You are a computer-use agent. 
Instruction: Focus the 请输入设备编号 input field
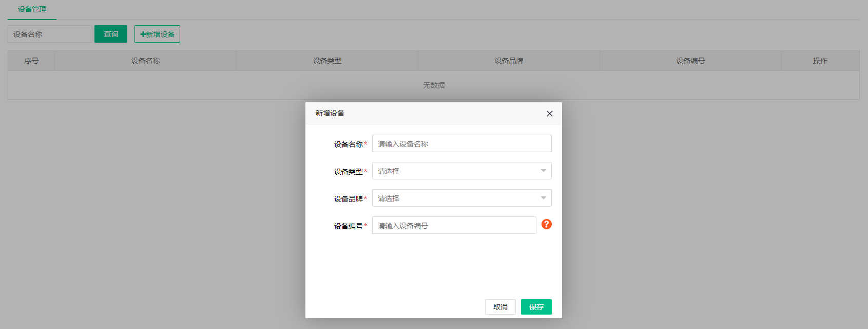[454, 225]
